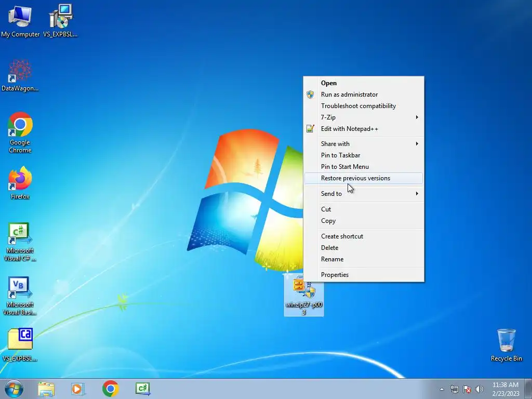Open the taskbar clock showing 11:38 AM
Image resolution: width=532 pixels, height=399 pixels.
coord(506,389)
